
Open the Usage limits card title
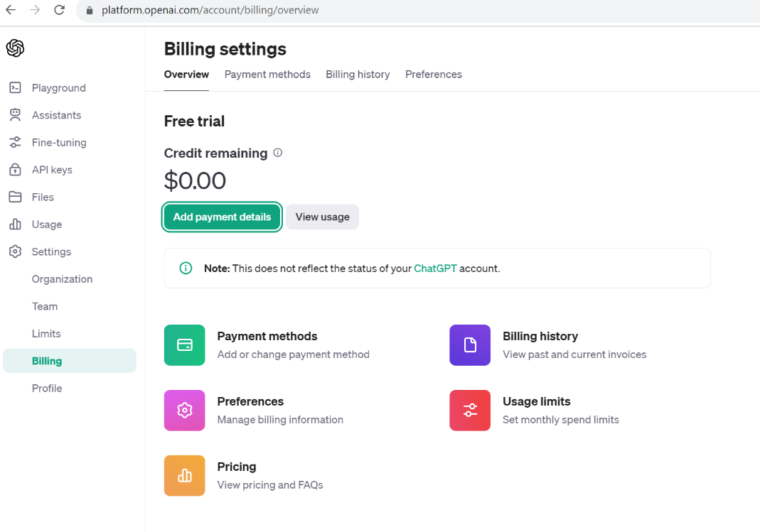click(x=537, y=401)
